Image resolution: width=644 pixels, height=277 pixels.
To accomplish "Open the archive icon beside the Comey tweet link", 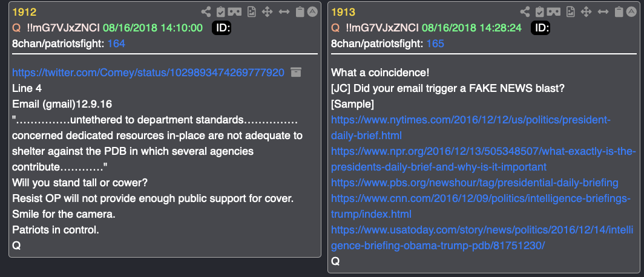I will coord(296,72).
